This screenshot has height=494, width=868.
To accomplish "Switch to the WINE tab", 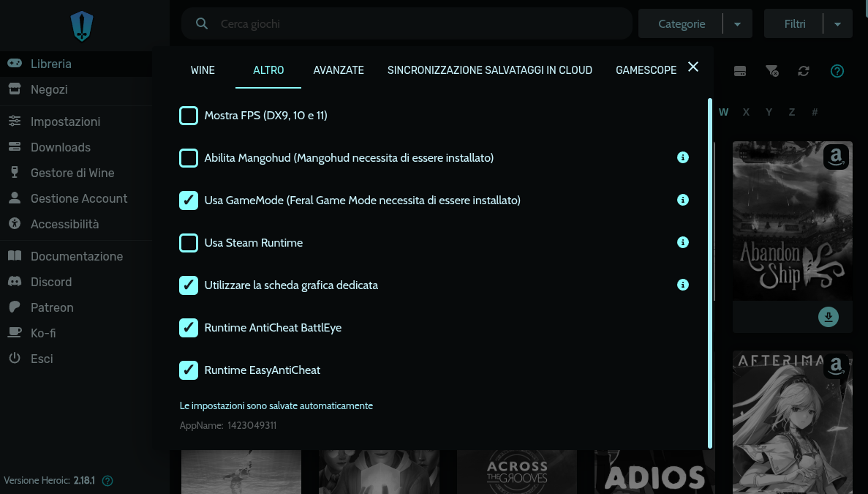I will (203, 70).
